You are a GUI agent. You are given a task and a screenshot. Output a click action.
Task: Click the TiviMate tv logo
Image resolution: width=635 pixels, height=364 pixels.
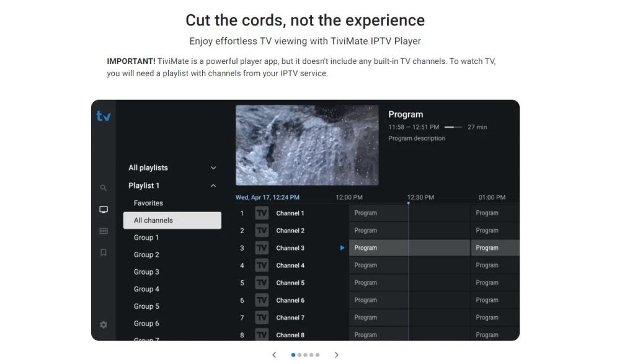pyautogui.click(x=104, y=116)
